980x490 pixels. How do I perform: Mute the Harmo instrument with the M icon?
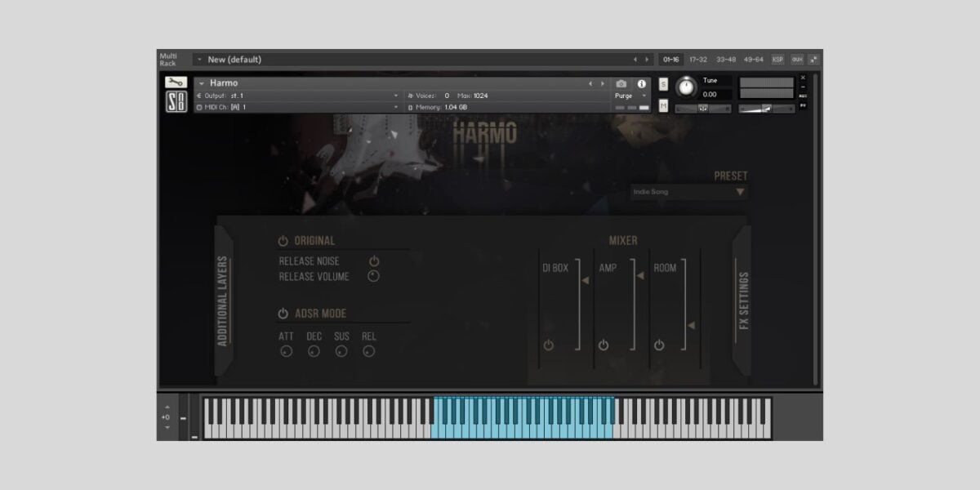point(661,103)
